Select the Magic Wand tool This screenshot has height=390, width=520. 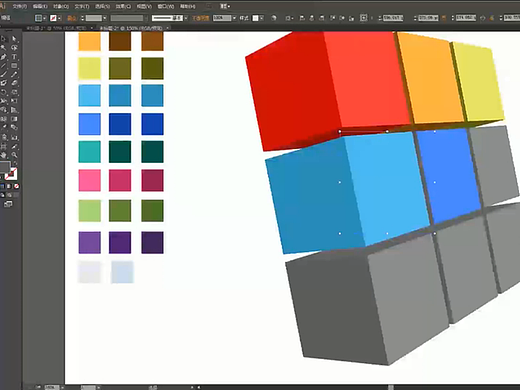click(x=4, y=48)
